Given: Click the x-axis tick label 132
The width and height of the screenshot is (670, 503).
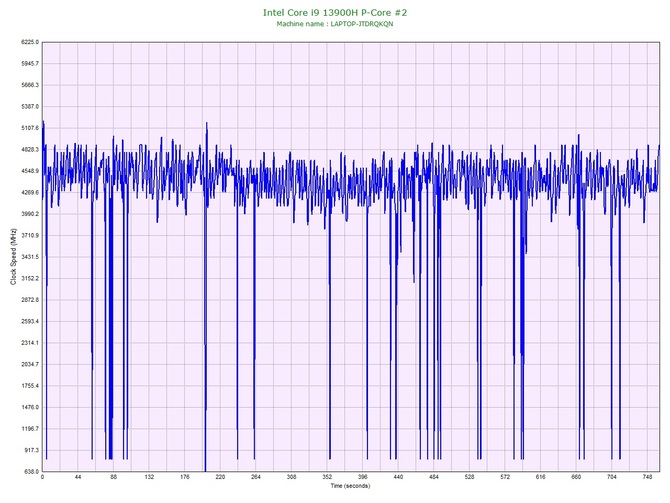Looking at the screenshot, I should click(x=149, y=477).
